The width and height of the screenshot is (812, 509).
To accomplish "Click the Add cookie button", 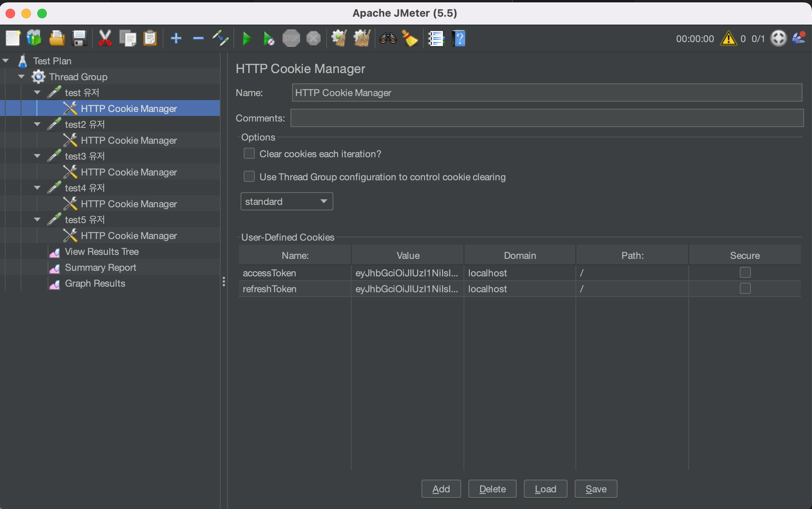I will coord(441,489).
